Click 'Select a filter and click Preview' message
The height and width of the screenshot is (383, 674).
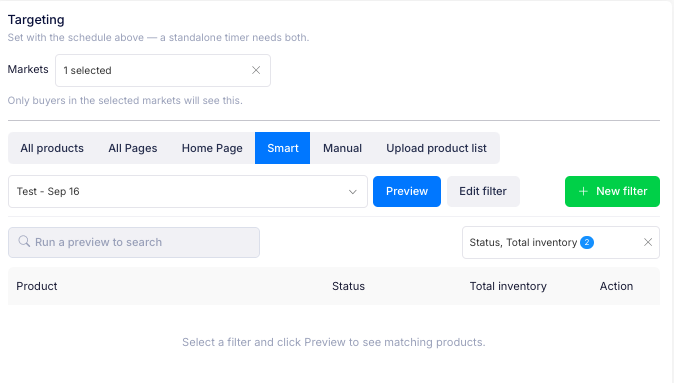click(x=334, y=342)
